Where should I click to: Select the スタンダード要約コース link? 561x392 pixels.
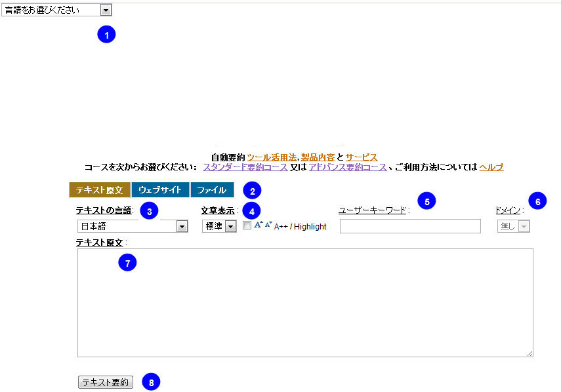point(245,167)
